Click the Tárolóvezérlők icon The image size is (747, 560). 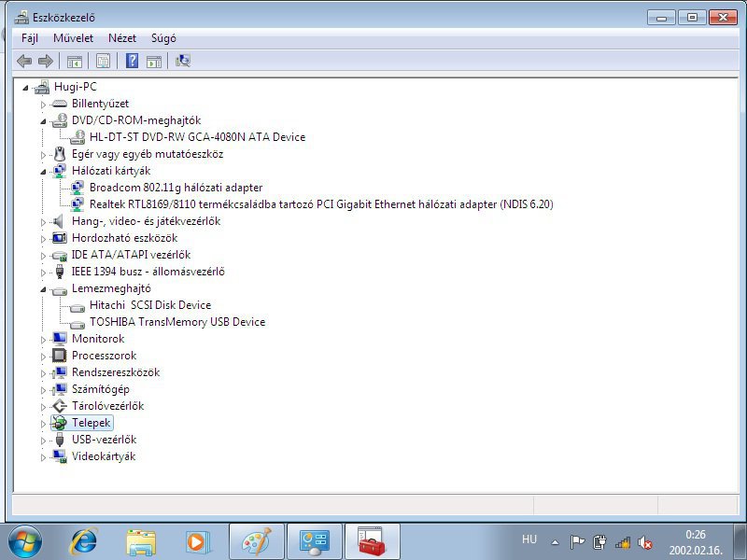[60, 406]
